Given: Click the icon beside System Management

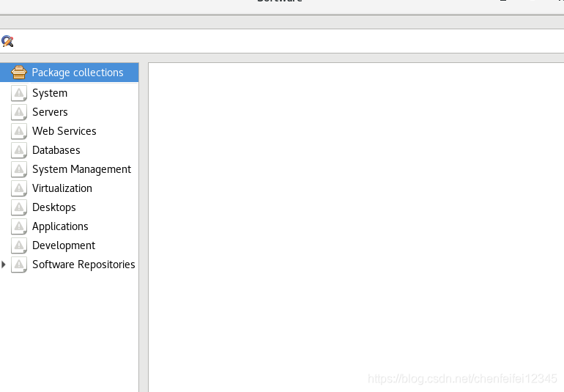Looking at the screenshot, I should coord(19,169).
